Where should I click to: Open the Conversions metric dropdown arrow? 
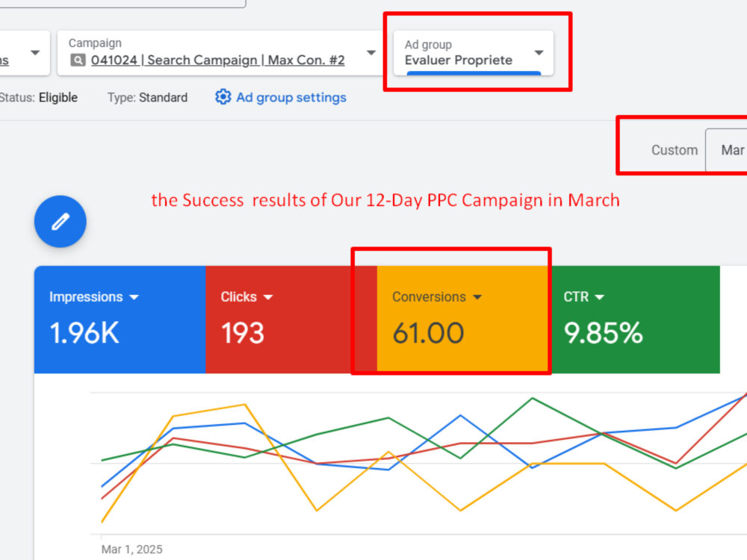point(477,297)
